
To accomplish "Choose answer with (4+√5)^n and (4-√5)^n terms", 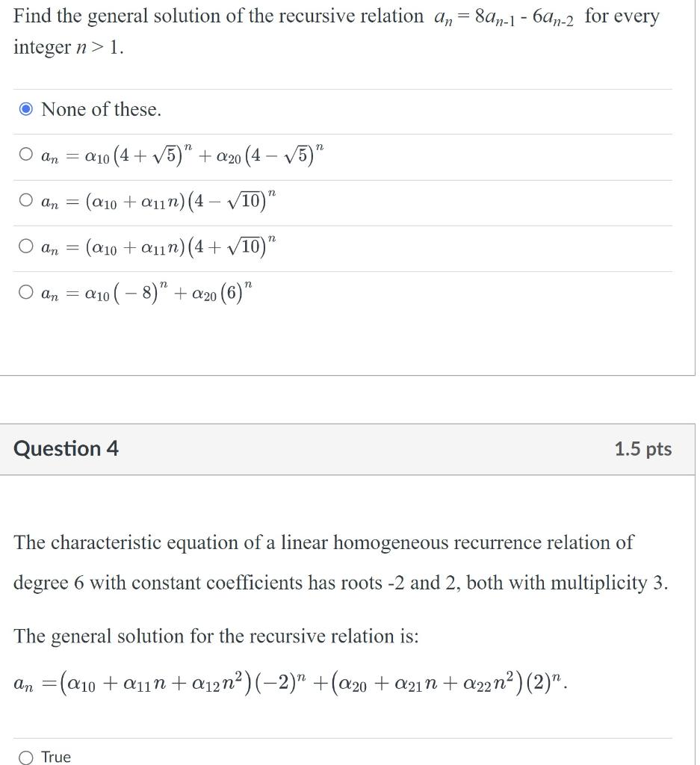I will (x=25, y=154).
